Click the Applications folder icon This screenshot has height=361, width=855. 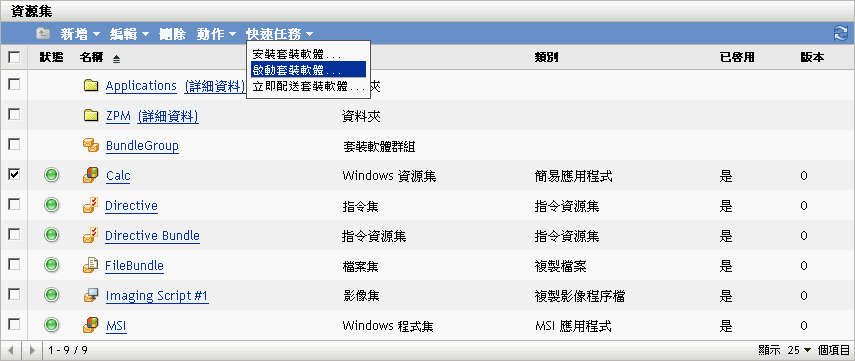(x=91, y=86)
